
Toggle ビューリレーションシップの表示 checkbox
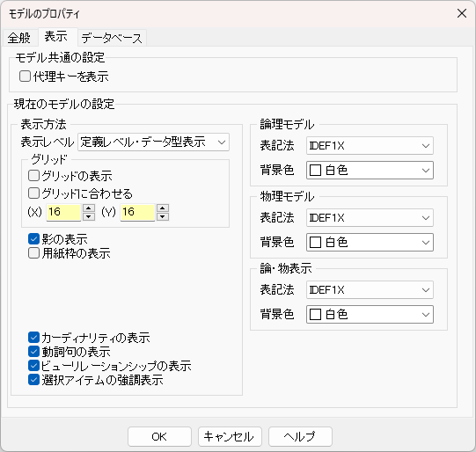point(33,366)
